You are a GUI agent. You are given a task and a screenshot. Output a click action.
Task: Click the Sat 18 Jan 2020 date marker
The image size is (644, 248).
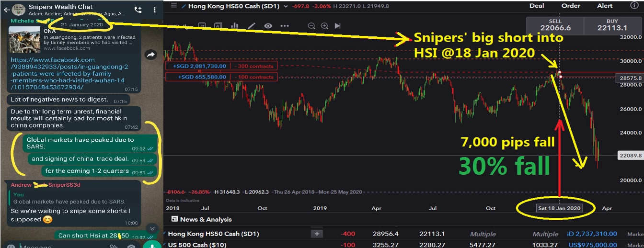pos(559,208)
